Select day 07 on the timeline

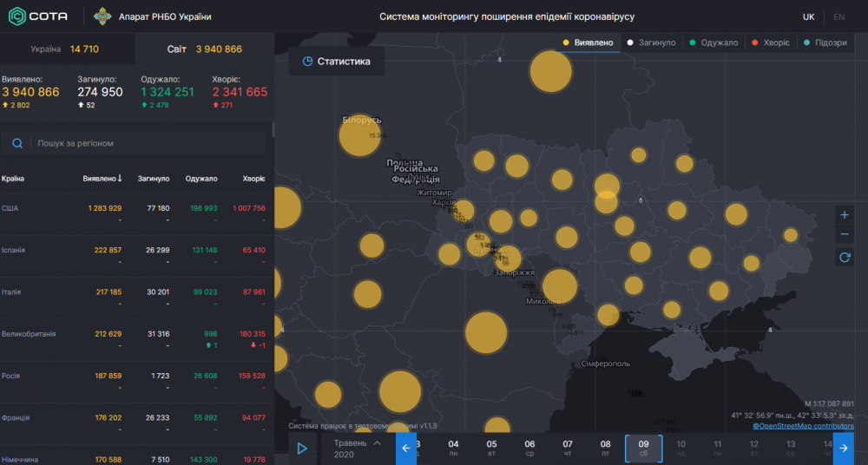[x=567, y=449]
